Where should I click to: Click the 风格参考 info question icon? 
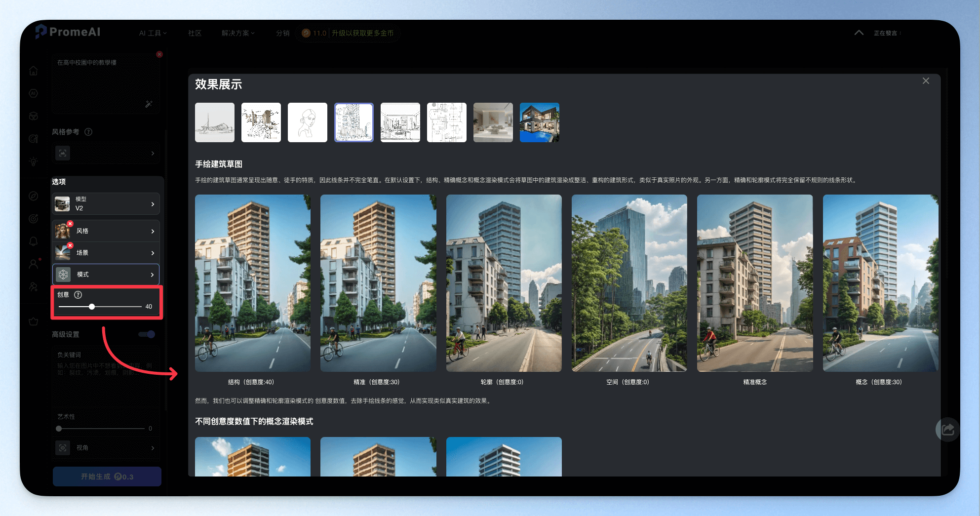pos(88,132)
